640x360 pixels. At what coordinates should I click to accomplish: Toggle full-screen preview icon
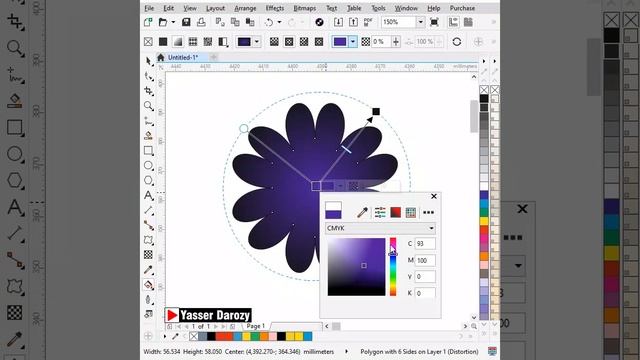434,22
